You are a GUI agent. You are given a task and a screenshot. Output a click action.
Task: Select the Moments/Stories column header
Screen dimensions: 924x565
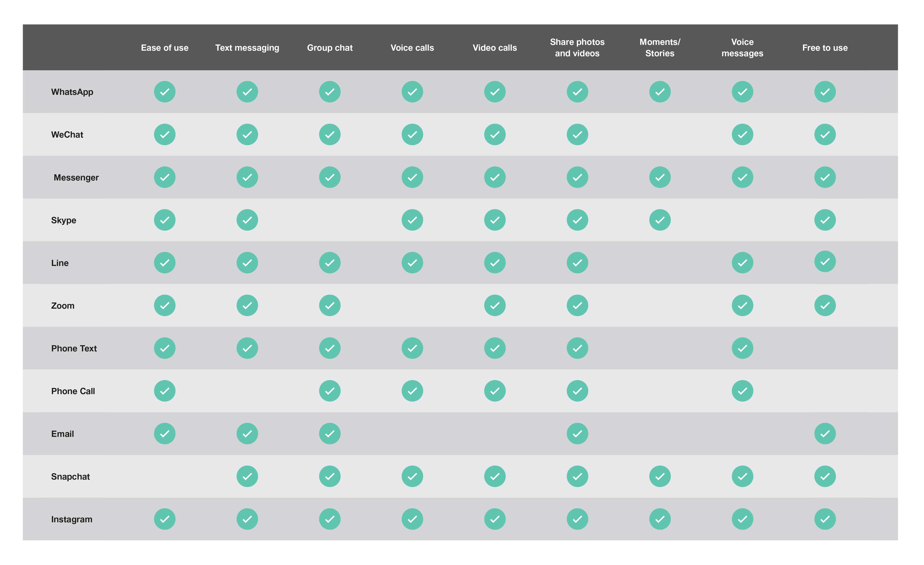pyautogui.click(x=660, y=48)
